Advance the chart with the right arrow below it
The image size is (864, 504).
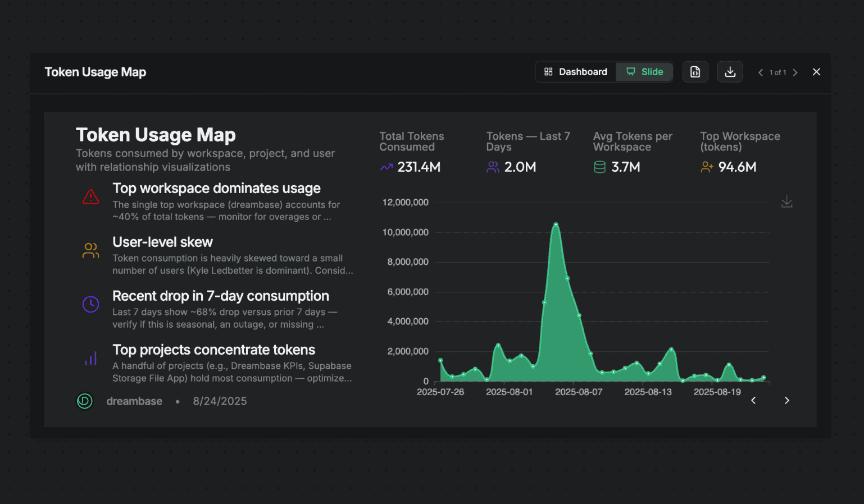coord(786,400)
